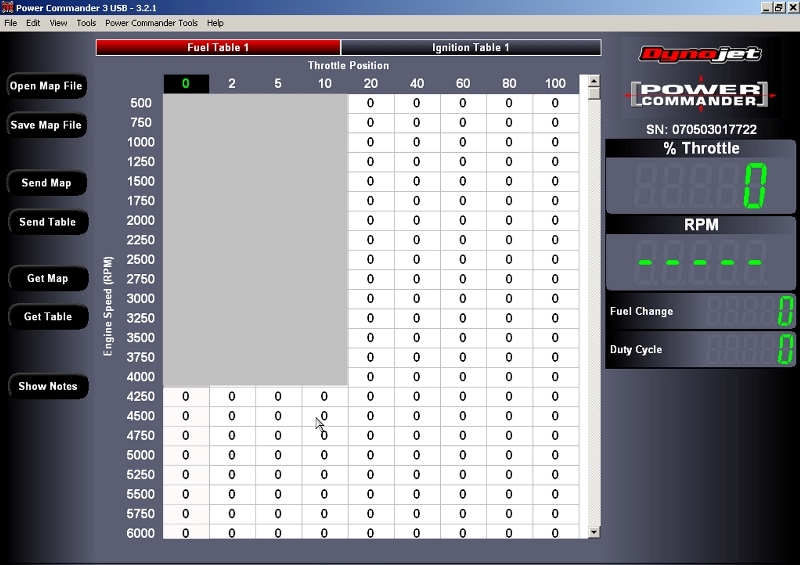800x565 pixels.
Task: Open the Help menu
Action: click(215, 22)
